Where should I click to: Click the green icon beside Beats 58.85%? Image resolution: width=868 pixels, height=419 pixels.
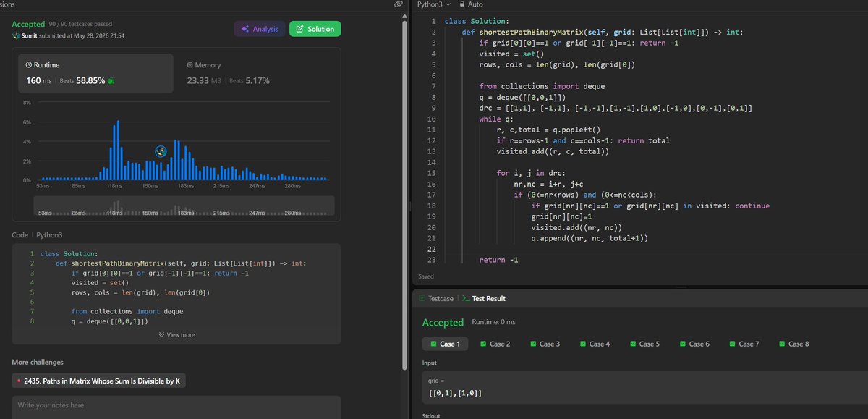tap(111, 81)
